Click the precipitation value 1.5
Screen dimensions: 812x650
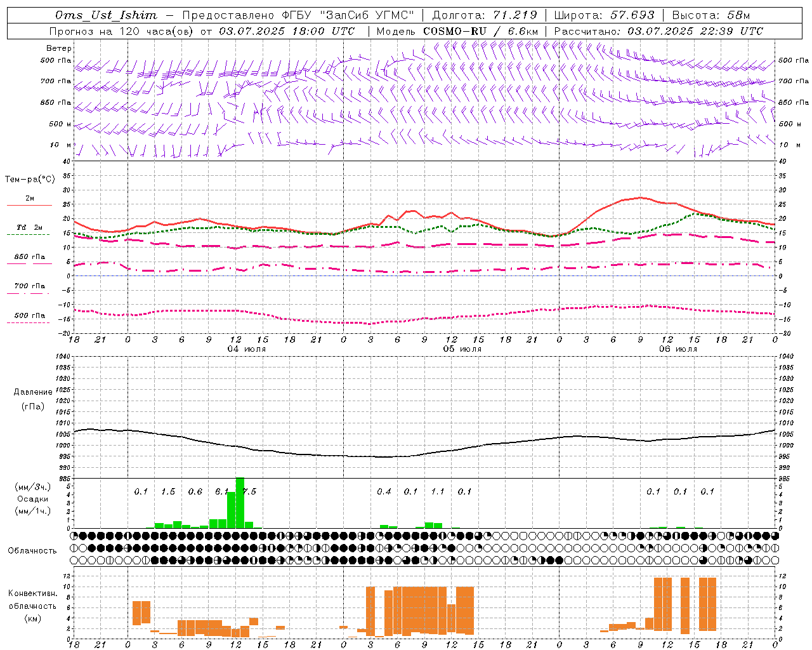coord(168,491)
